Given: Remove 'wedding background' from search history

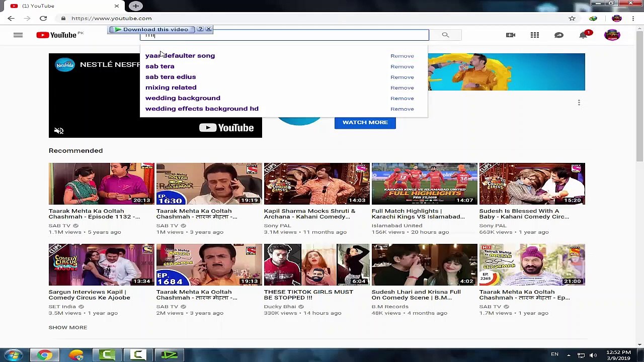Looking at the screenshot, I should pos(402,98).
